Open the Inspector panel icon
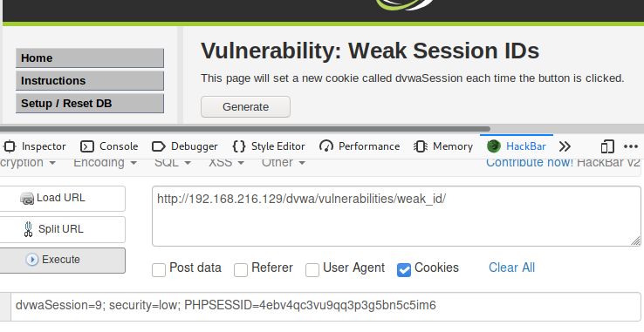 10,146
